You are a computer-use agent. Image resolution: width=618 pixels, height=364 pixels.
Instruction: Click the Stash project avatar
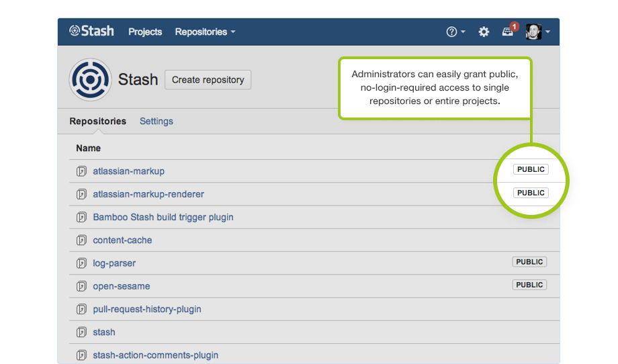point(90,79)
